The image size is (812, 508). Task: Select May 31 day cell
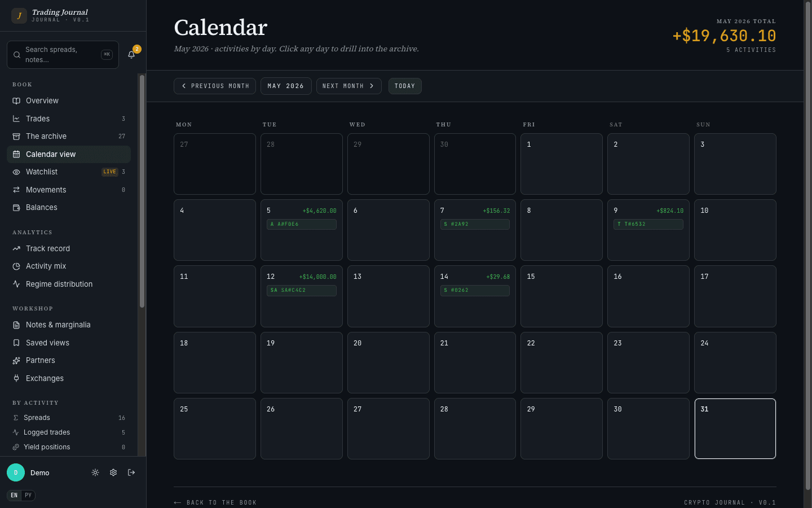pos(735,429)
